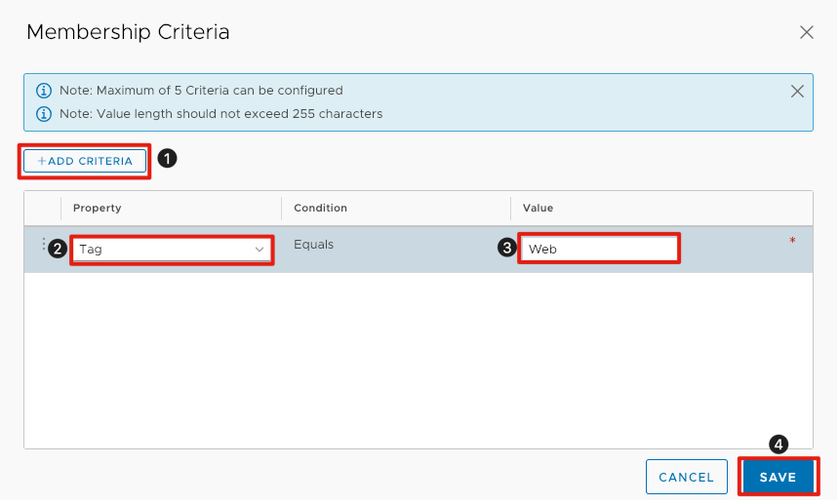
Task: Click the row drag handle dots
Action: tap(44, 245)
